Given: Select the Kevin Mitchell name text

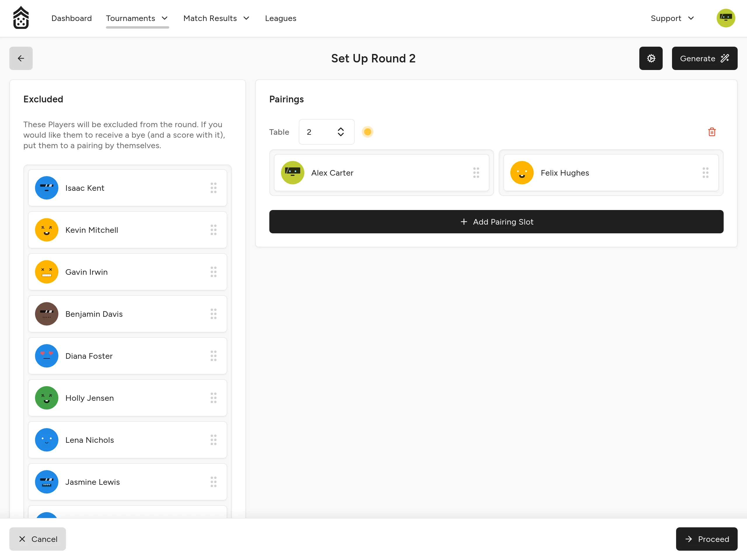Looking at the screenshot, I should pyautogui.click(x=92, y=230).
